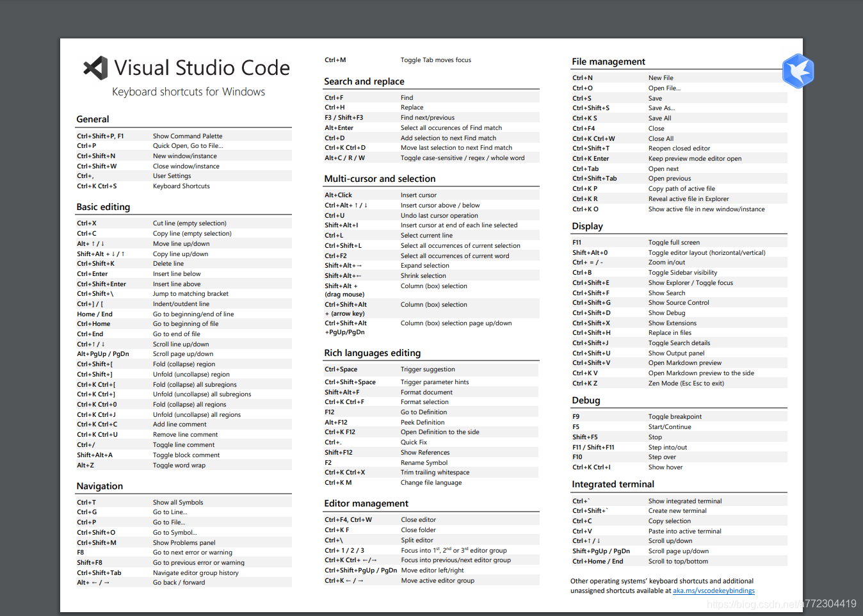
Task: Click 'Toggle word wrap' text
Action: (x=179, y=466)
